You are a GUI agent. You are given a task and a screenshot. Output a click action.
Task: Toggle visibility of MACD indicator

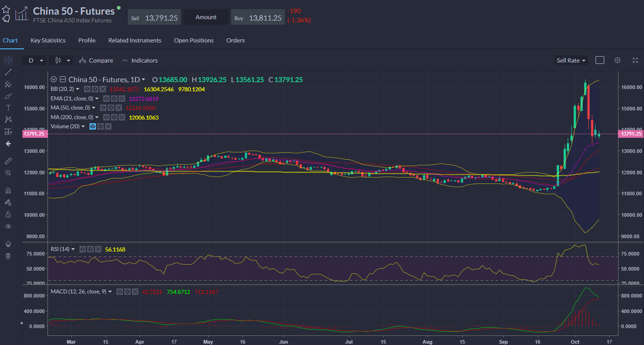click(119, 291)
